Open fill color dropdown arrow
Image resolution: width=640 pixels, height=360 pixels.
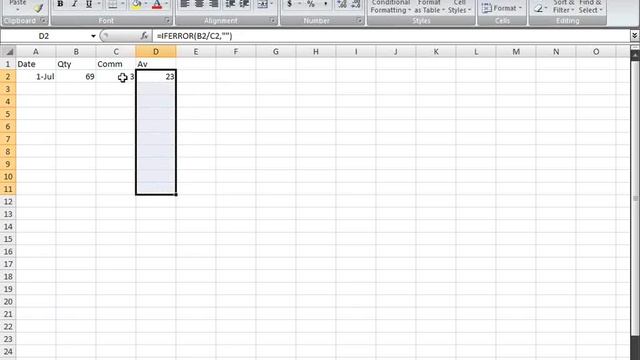pyautogui.click(x=146, y=4)
